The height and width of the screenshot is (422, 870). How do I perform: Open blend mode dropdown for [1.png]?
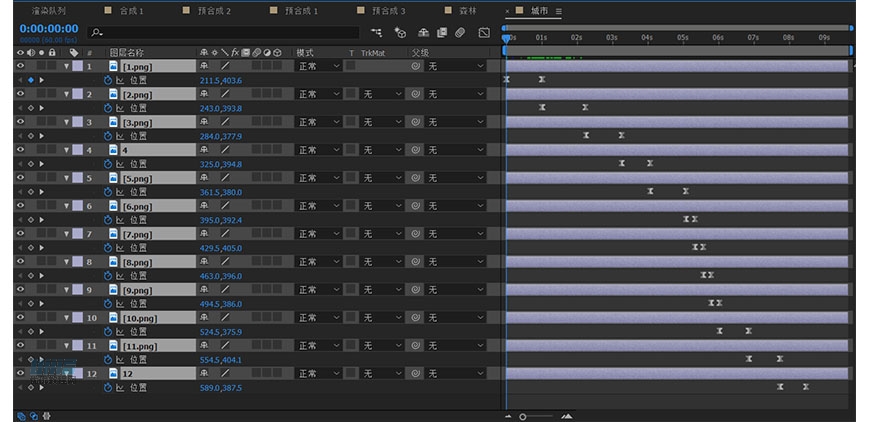tap(318, 66)
